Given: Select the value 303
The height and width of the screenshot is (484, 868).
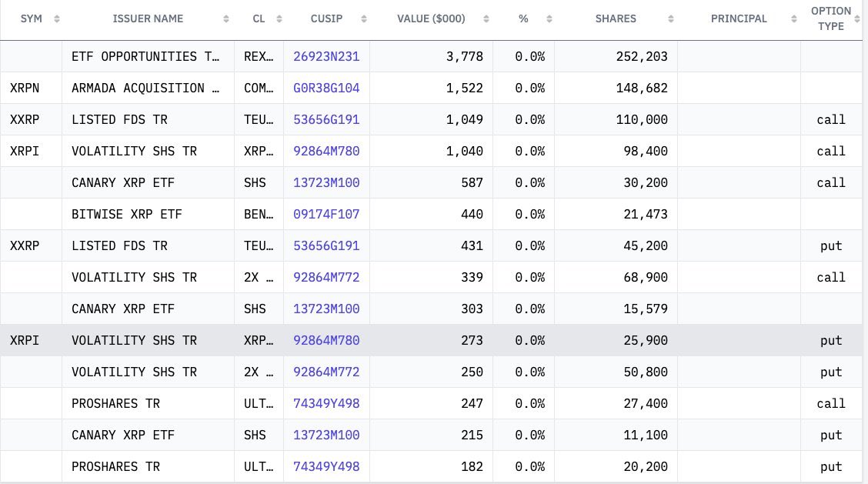Looking at the screenshot, I should point(472,309).
